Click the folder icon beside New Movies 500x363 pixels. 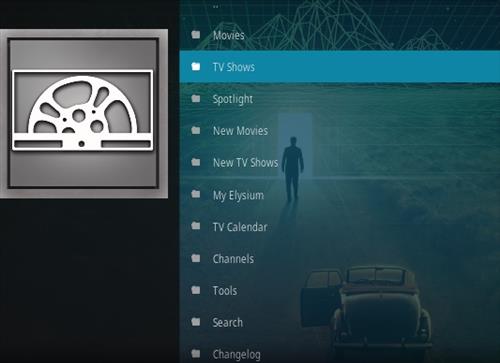(196, 130)
